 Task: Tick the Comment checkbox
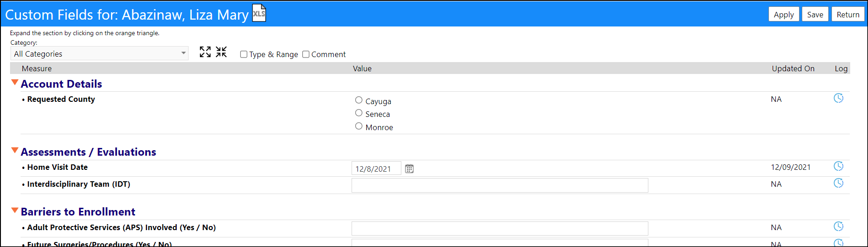click(x=306, y=54)
